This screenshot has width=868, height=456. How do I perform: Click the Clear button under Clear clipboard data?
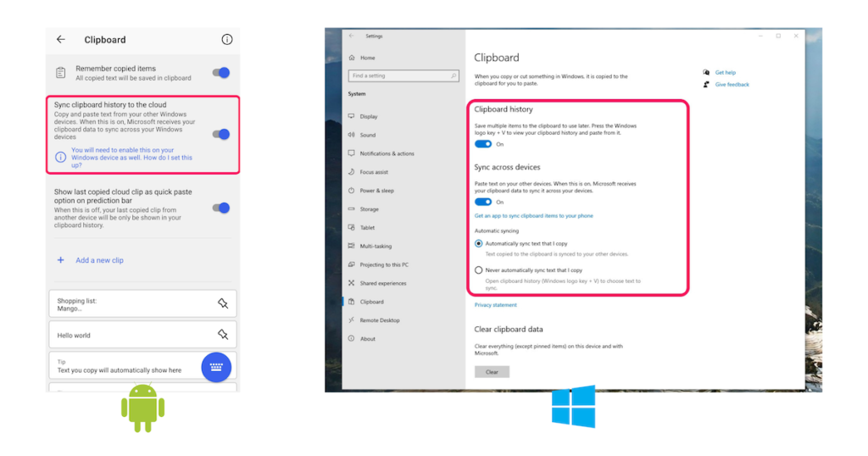492,372
